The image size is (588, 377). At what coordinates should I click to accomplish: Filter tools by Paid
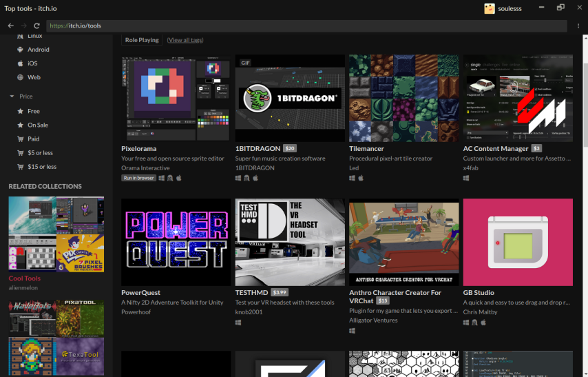33,139
